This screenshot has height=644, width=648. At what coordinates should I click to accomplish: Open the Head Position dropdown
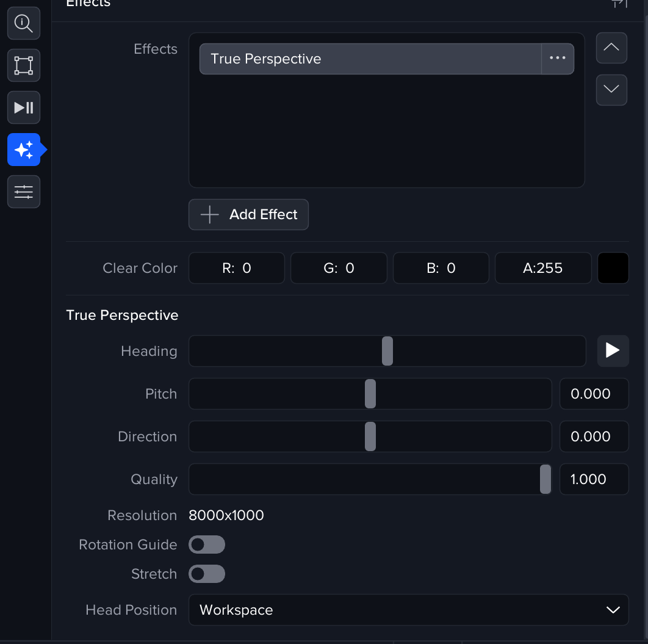(408, 610)
